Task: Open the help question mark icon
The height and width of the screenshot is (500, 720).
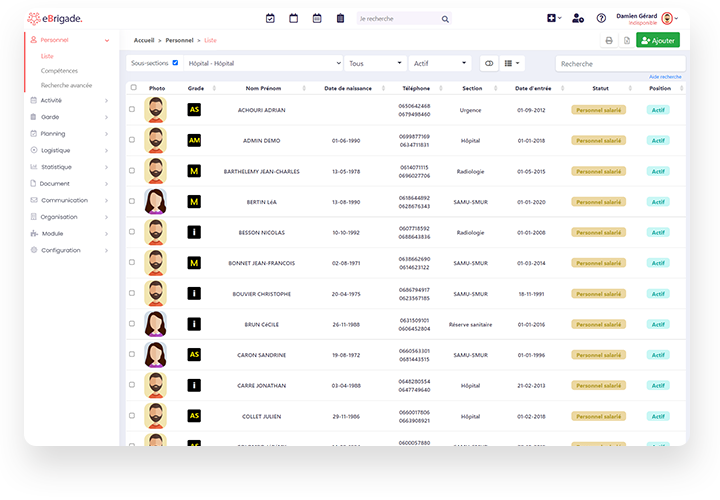Action: [x=601, y=18]
